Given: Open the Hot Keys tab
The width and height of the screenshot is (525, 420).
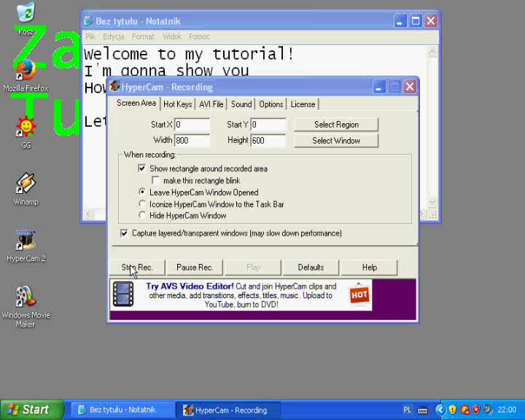Looking at the screenshot, I should click(177, 104).
